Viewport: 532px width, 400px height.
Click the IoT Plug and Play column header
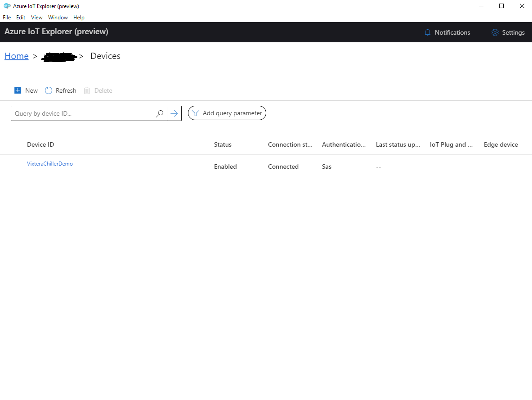pos(451,144)
